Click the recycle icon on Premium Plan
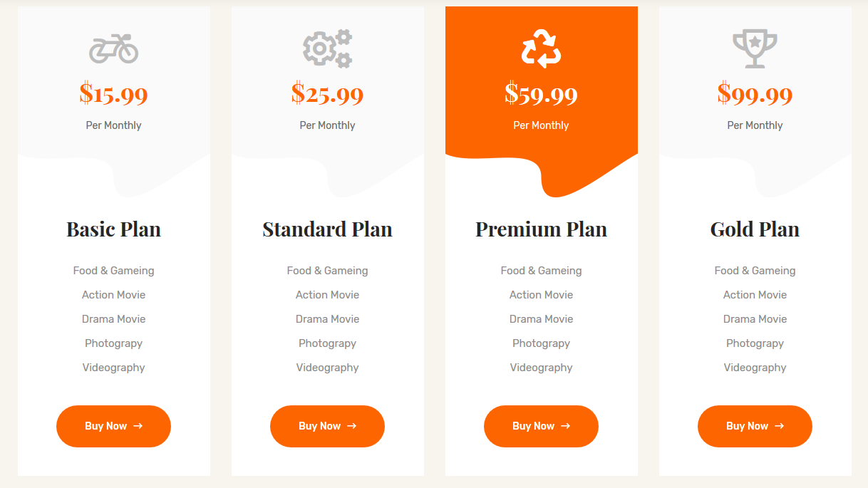 point(542,48)
